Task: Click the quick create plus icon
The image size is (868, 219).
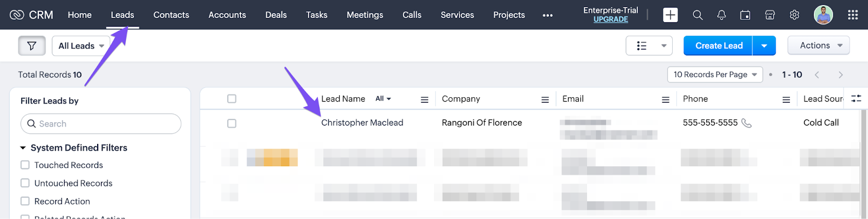Action: (x=670, y=15)
